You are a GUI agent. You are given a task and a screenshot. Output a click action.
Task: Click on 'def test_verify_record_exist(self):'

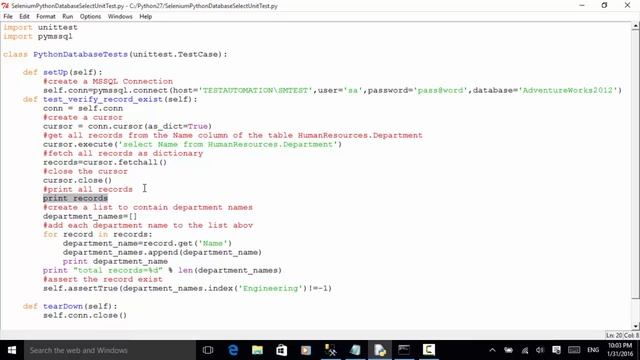(x=110, y=99)
